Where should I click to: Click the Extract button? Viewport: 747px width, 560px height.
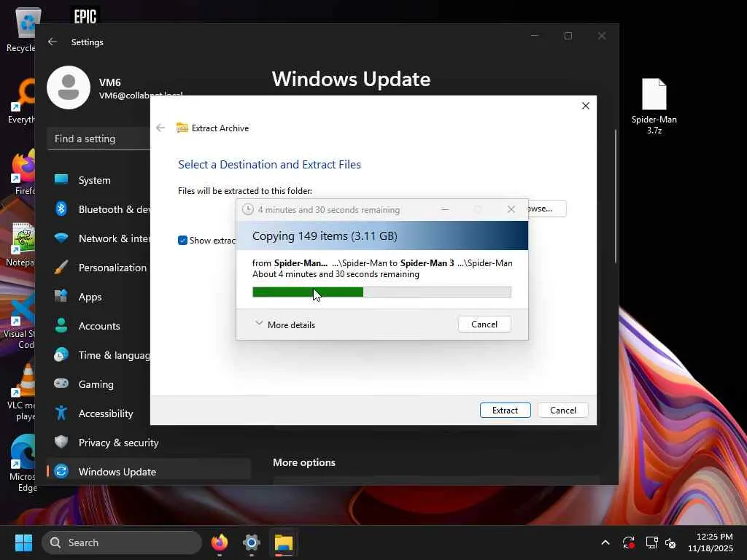coord(505,410)
